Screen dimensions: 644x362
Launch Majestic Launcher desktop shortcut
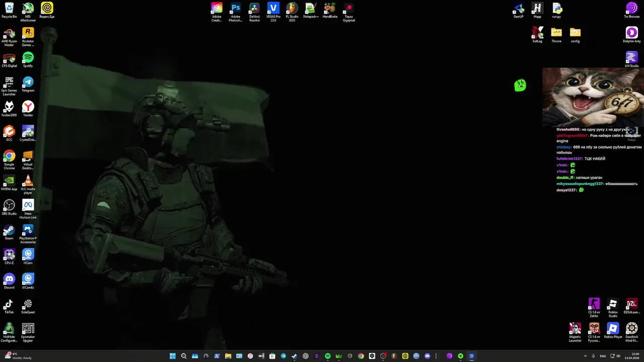[575, 332]
